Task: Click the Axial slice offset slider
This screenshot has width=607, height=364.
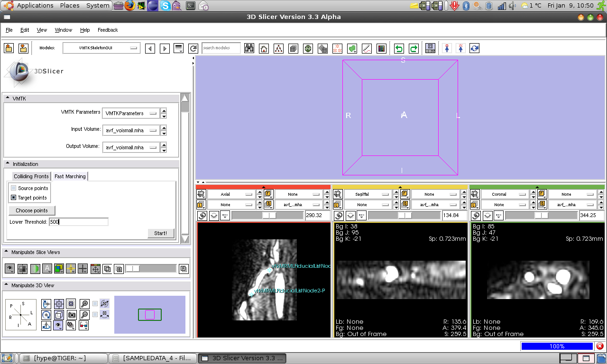Action: pos(267,216)
